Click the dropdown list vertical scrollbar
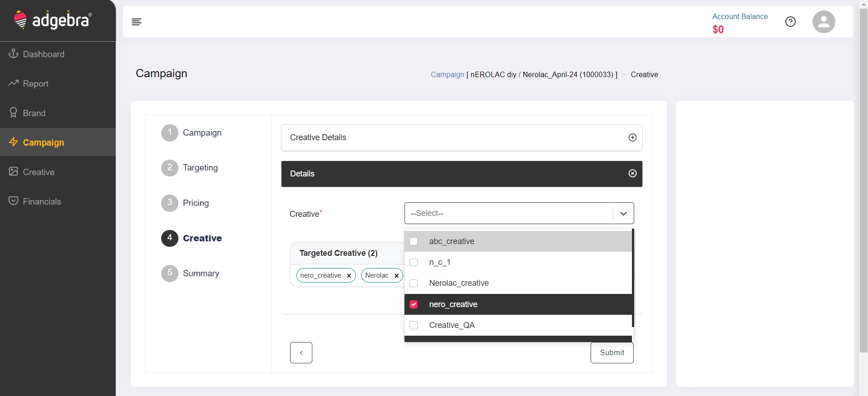The height and width of the screenshot is (396, 868). pyautogui.click(x=633, y=278)
